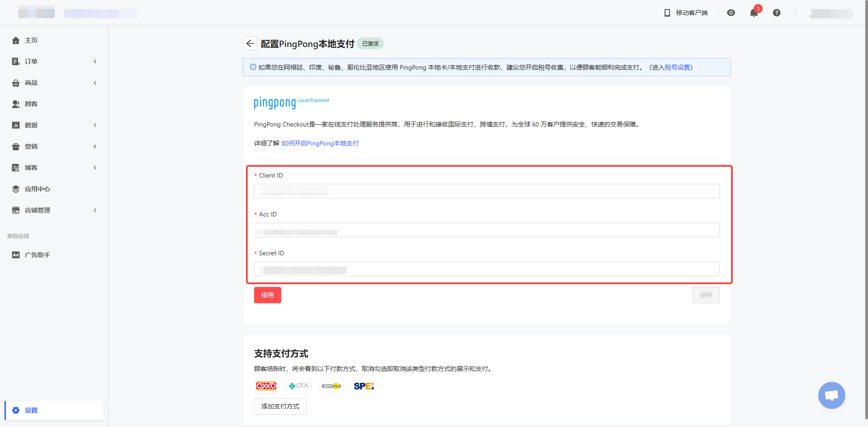Expand the 数据 menu chevron
The image size is (868, 427).
coord(95,125)
